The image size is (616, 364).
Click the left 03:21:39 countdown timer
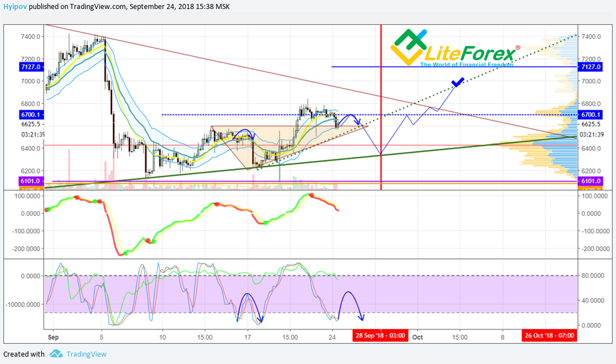pyautogui.click(x=33, y=135)
